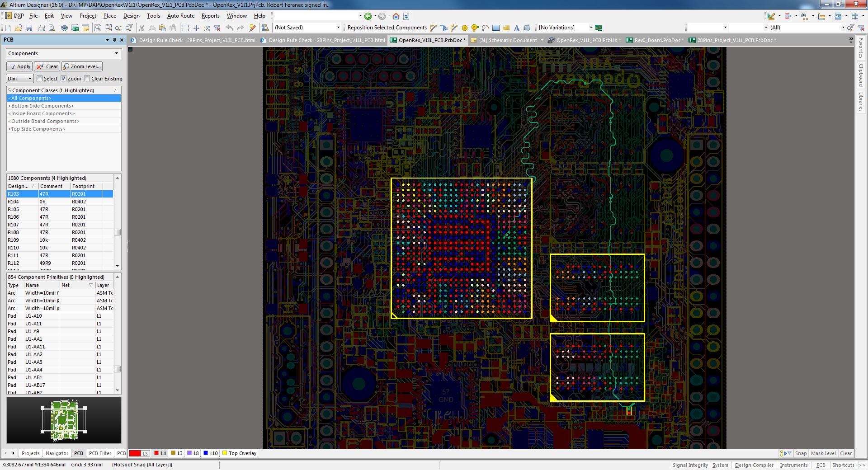
Task: Select the red L1 layer swatch
Action: click(156, 453)
